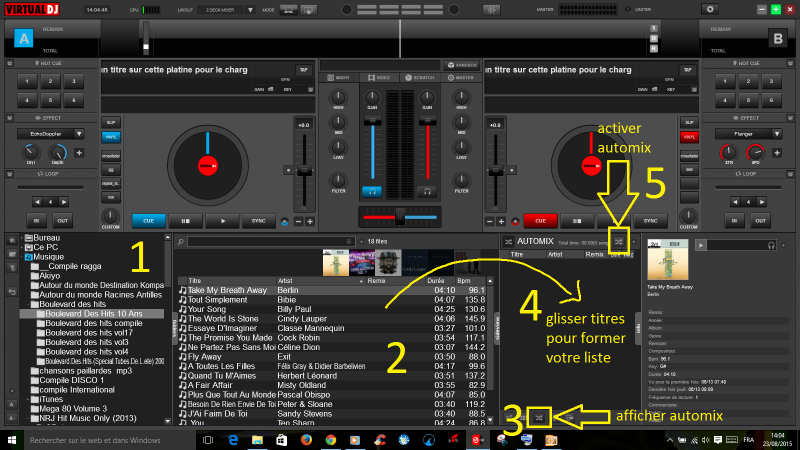800x450 pixels.
Task: Collapse the Boulevard des hits folder
Action: pyautogui.click(x=28, y=304)
